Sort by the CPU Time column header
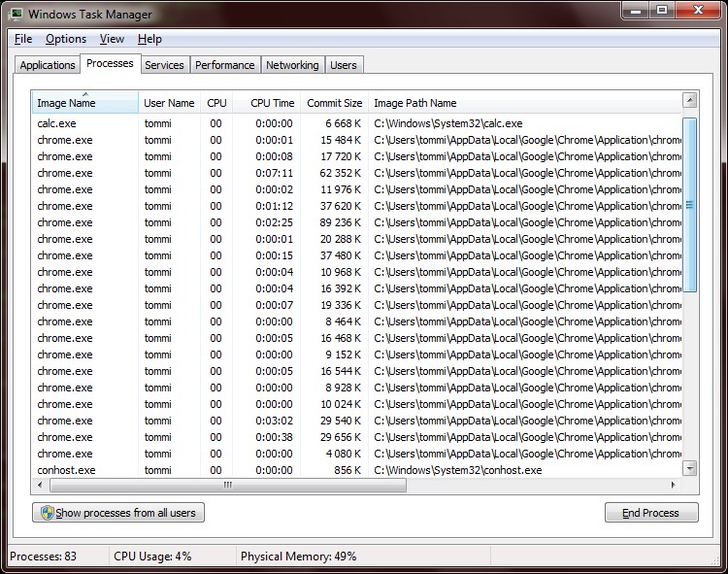This screenshot has width=728, height=574. [272, 103]
